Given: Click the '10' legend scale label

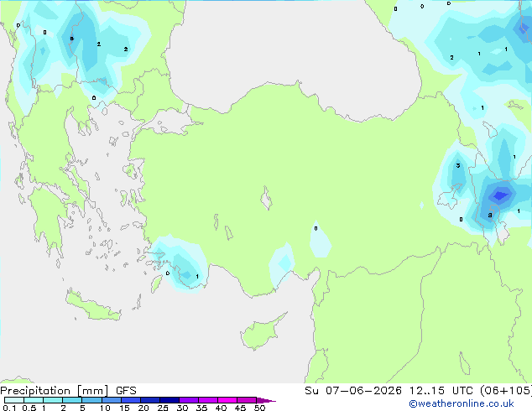Looking at the screenshot, I should 105,408.
